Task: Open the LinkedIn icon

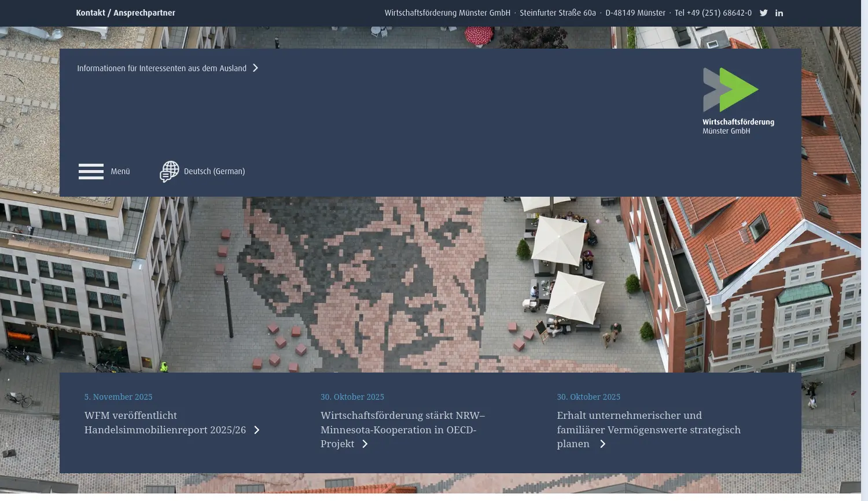Action: [x=779, y=13]
